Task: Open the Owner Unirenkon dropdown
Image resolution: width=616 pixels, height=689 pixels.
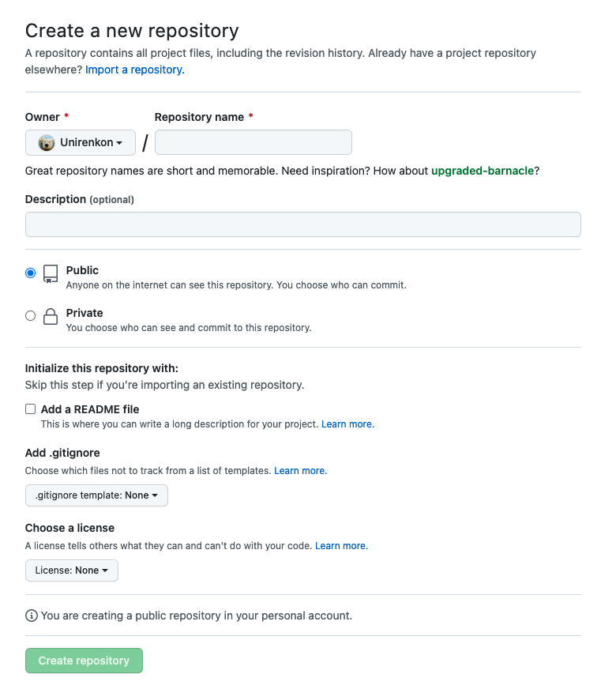Action: click(x=81, y=142)
